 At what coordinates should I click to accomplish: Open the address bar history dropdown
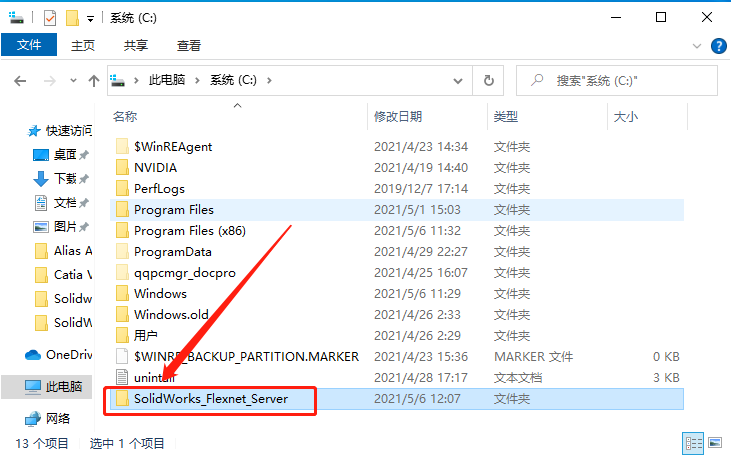(x=458, y=81)
